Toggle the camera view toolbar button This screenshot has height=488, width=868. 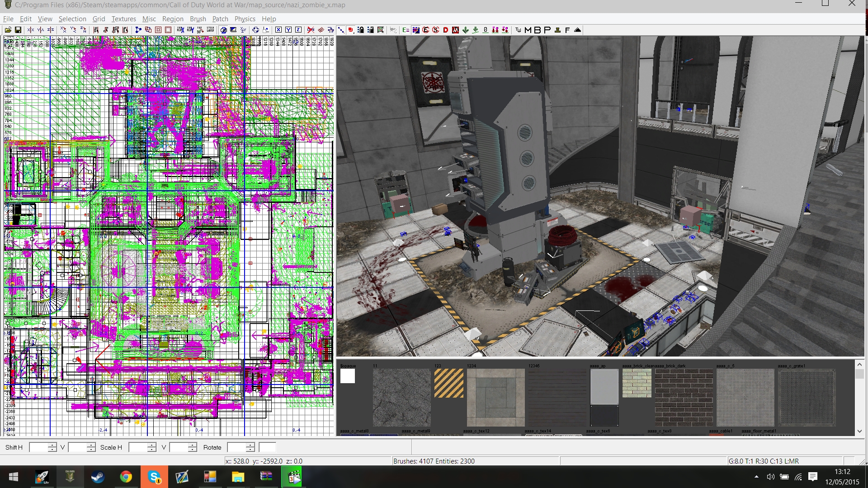pos(223,30)
